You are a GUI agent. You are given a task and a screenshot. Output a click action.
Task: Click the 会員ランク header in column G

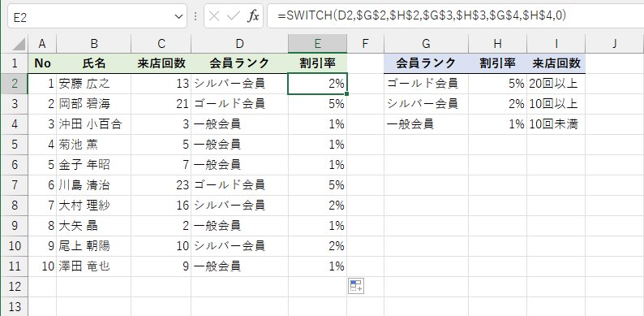click(427, 63)
